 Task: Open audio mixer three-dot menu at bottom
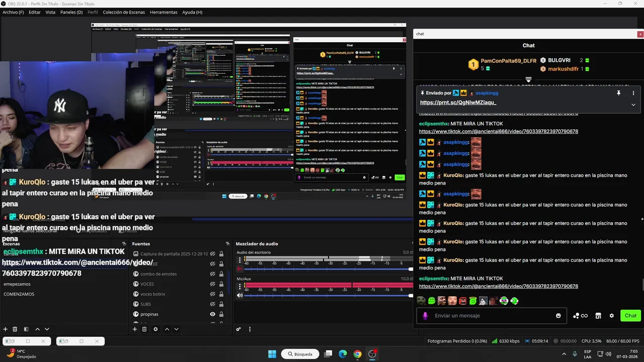(250, 329)
